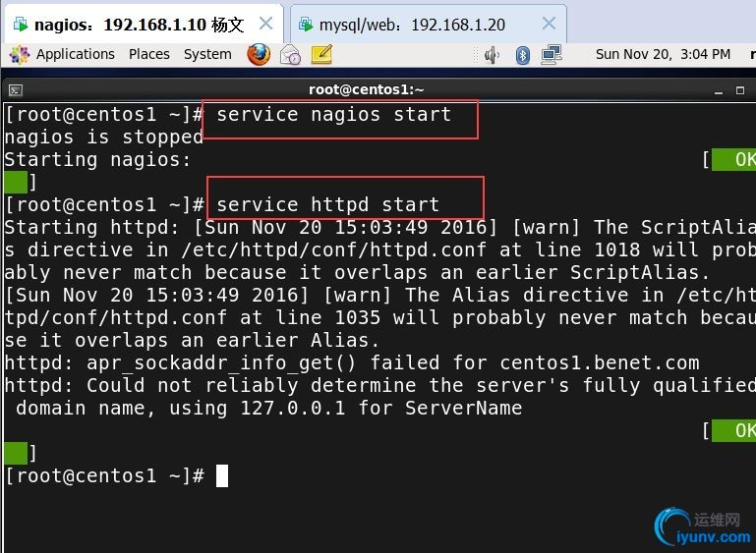Click the last '[root@centos1 ~]#' prompt
756x553 pixels.
pos(104,476)
